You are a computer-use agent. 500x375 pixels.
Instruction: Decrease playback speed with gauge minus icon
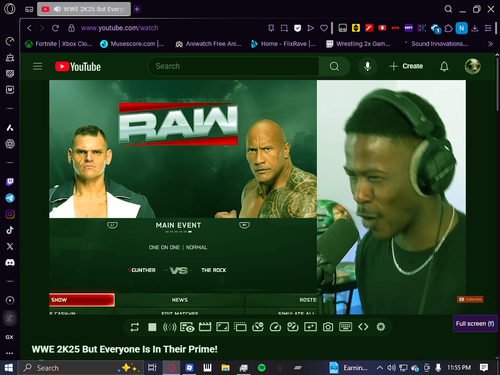[x=258, y=327]
